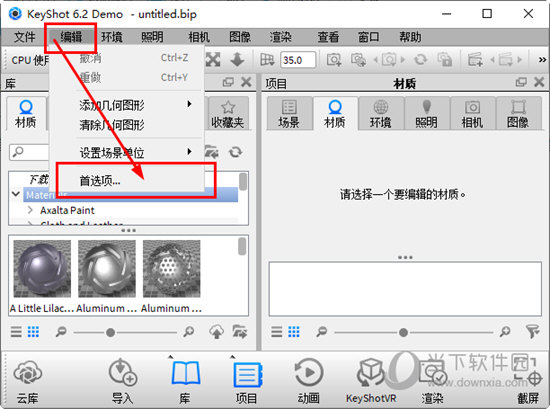The height and width of the screenshot is (409, 550).
Task: Click the add studio toolbar icon
Action: click(x=475, y=60)
